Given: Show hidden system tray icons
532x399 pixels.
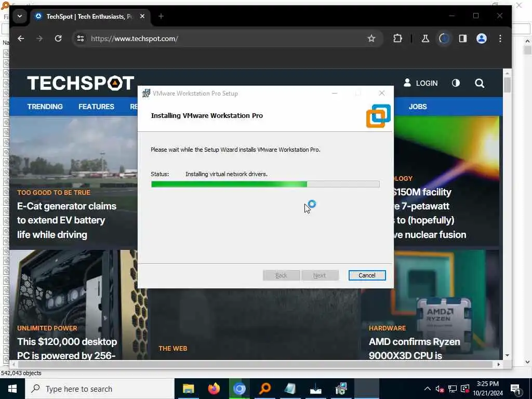Looking at the screenshot, I should [x=428, y=389].
